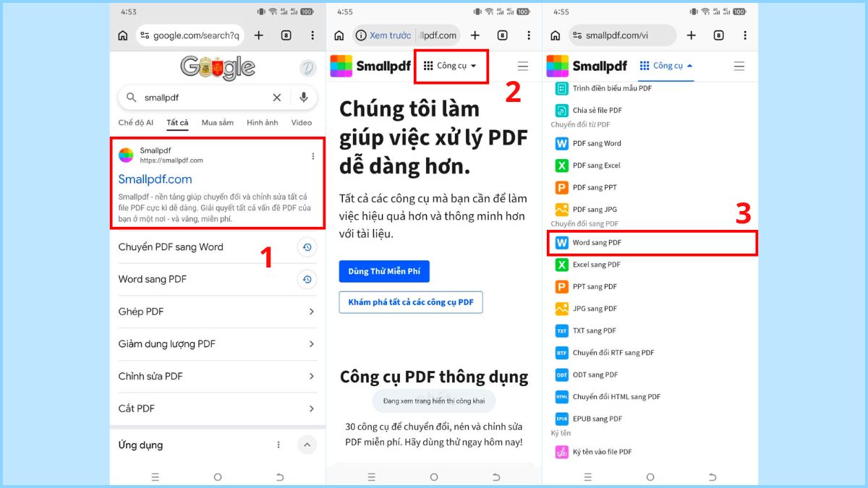Choose PDF sang Word in the tools list
Screen dimensions: 868x488
589,143
